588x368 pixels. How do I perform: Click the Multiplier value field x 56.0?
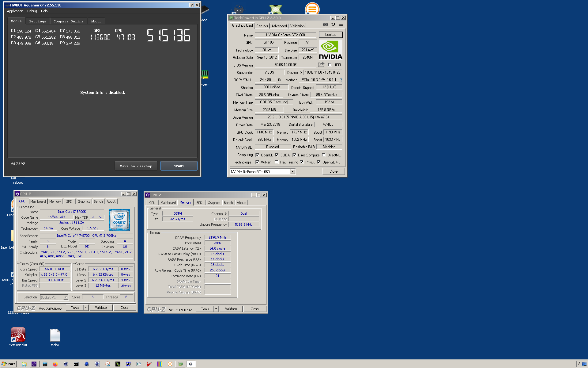(55, 274)
